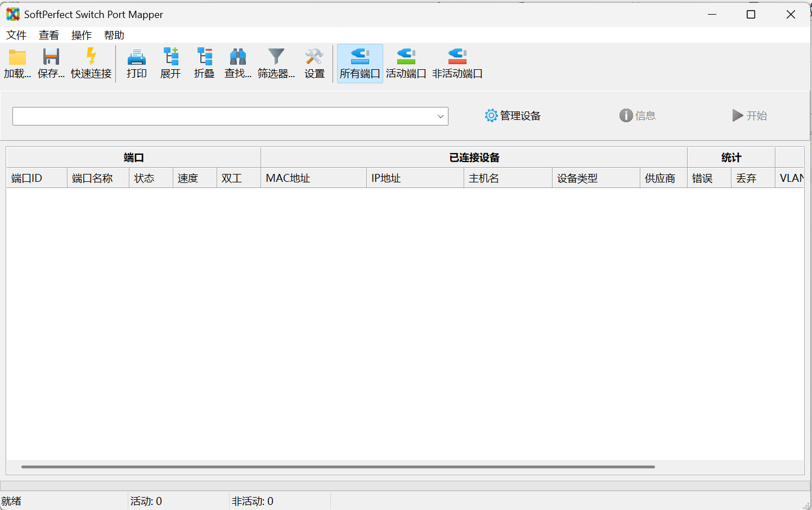Viewport: 812px width, 510px height.
Task: Switch to 活动端口 active ports view
Action: pos(405,63)
